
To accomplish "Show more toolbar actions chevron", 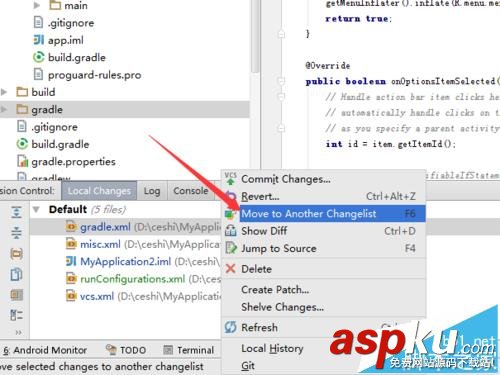I will (18, 332).
